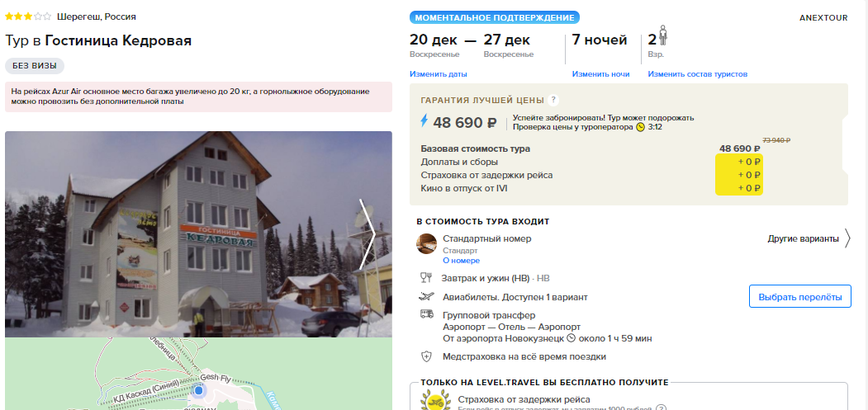This screenshot has height=410, width=868.
Task: Open the О номере room details link
Action: pyautogui.click(x=461, y=261)
